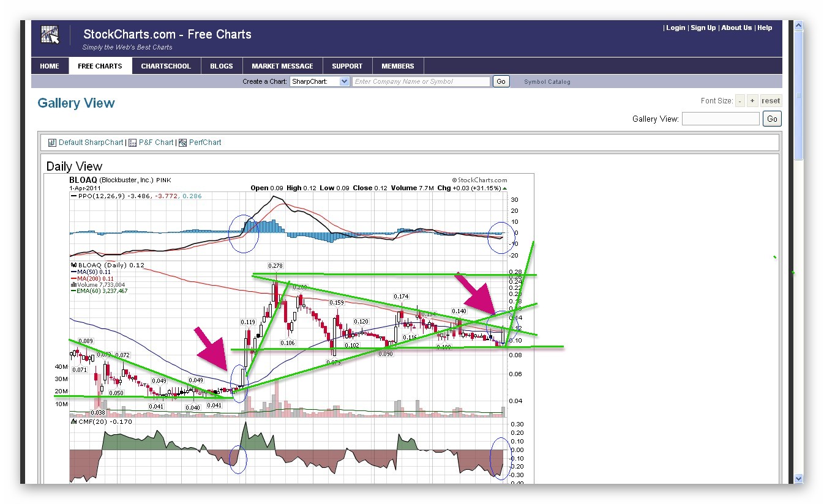Go to the HOME tab
The image size is (824, 504).
click(50, 66)
